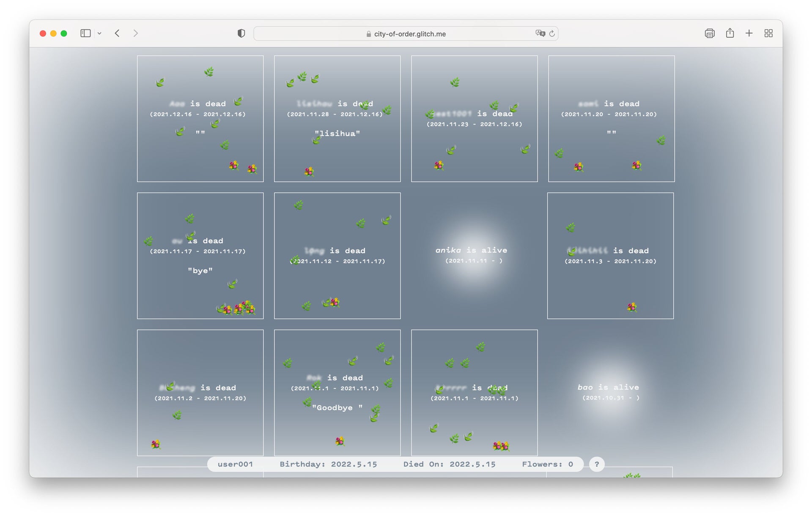
Task: Click the forward navigation arrow
Action: point(135,33)
